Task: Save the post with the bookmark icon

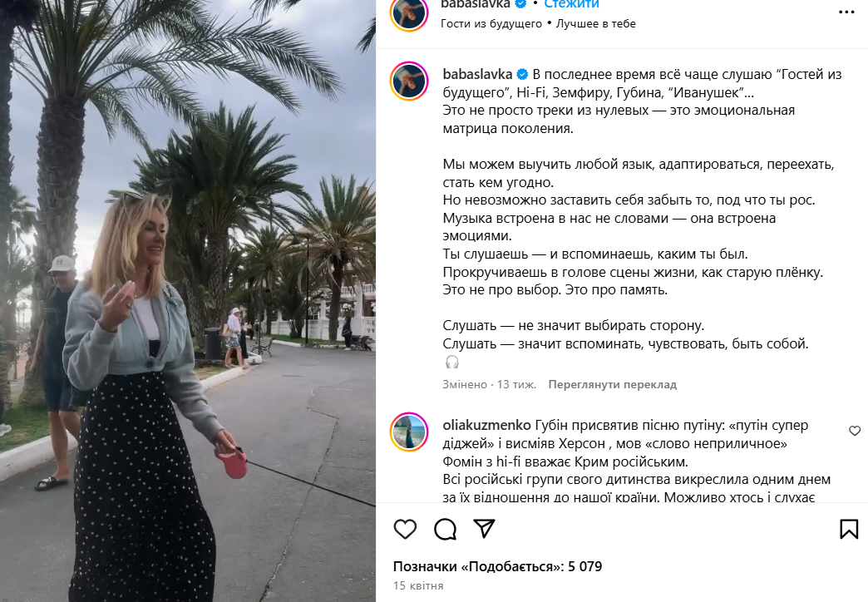Action: 849,529
